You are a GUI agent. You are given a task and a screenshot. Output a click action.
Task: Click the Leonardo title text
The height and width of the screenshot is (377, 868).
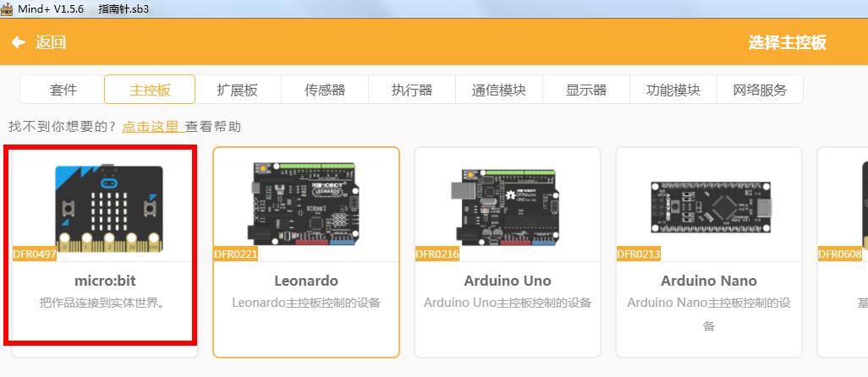[306, 281]
